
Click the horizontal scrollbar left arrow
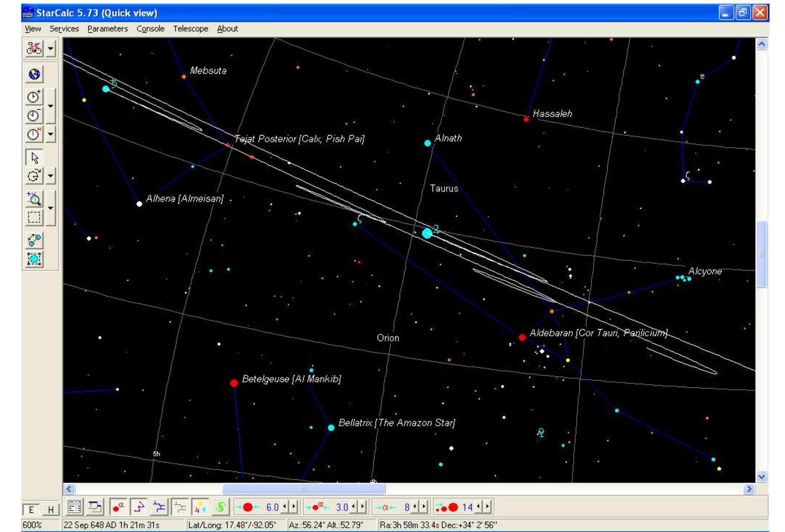coord(69,489)
